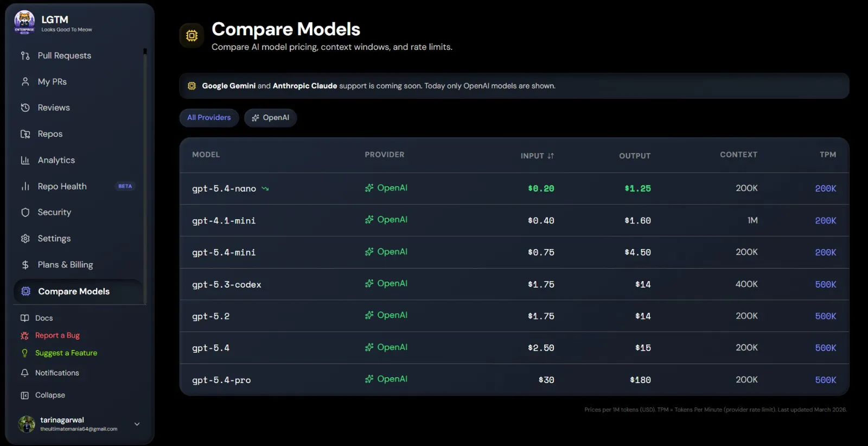The image size is (868, 446).
Task: Click the $180 output price
Action: click(x=640, y=380)
